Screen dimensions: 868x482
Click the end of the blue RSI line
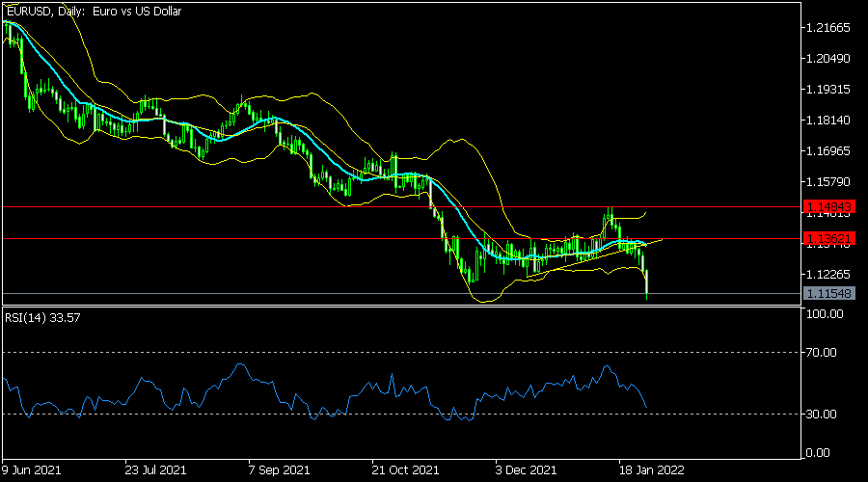click(646, 408)
